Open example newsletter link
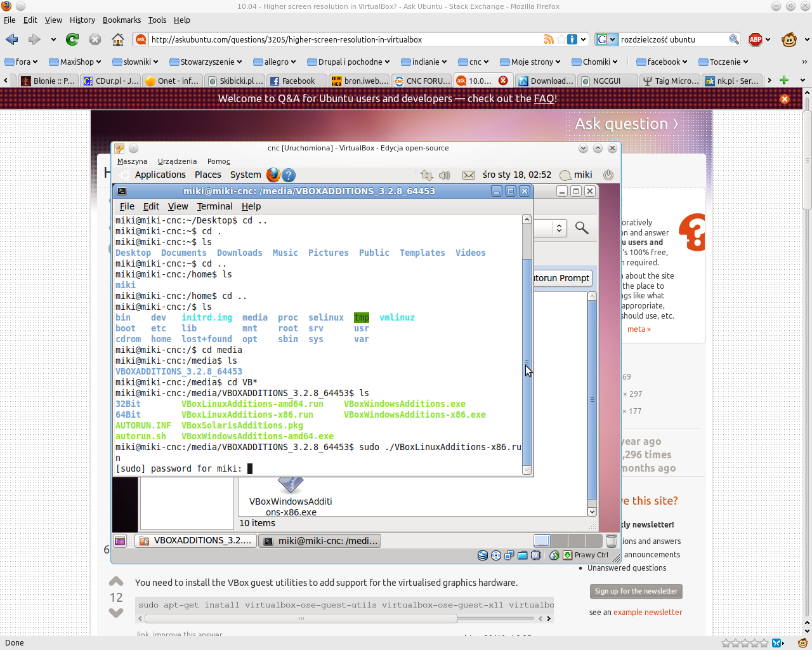This screenshot has width=812, height=650. (x=648, y=613)
